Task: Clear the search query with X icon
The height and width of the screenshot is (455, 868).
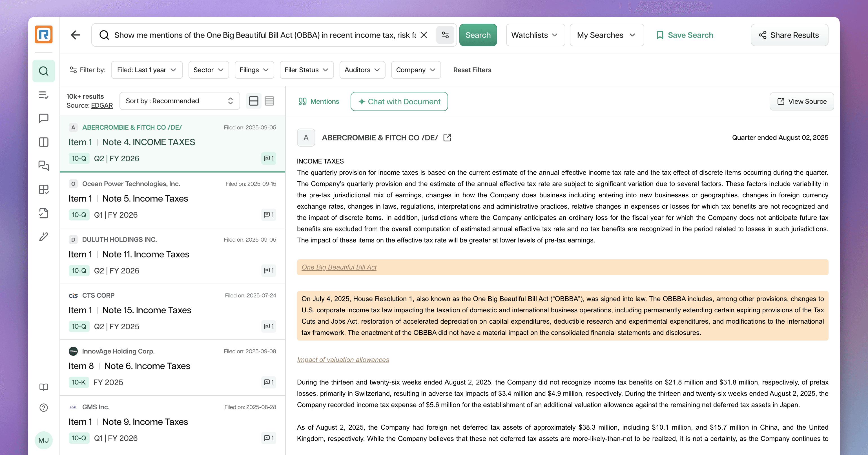Action: coord(424,35)
